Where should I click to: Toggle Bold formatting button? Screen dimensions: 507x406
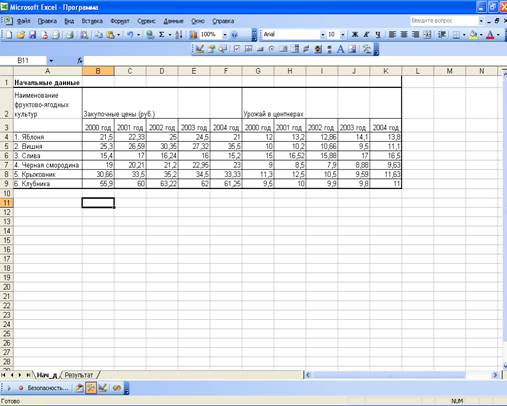click(x=355, y=35)
